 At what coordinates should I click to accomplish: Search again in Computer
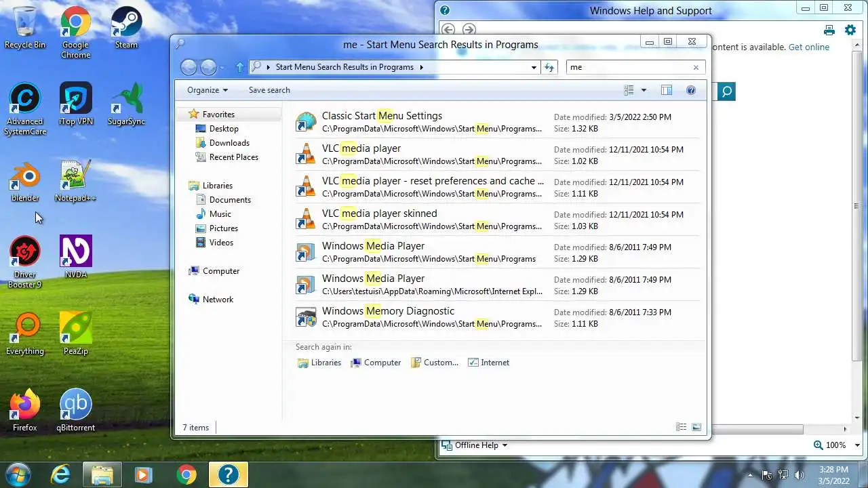376,363
